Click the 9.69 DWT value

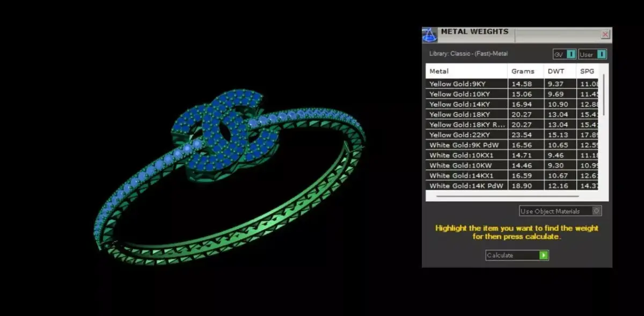pos(555,94)
